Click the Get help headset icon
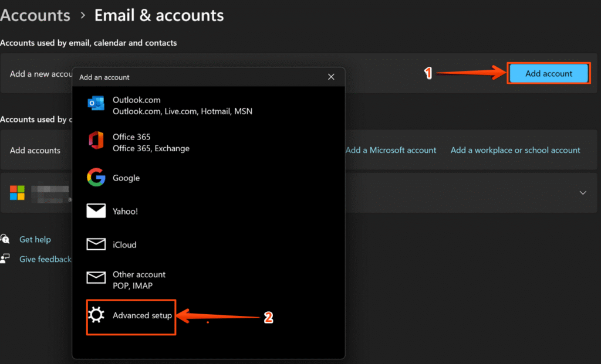The image size is (601, 364). (5, 239)
